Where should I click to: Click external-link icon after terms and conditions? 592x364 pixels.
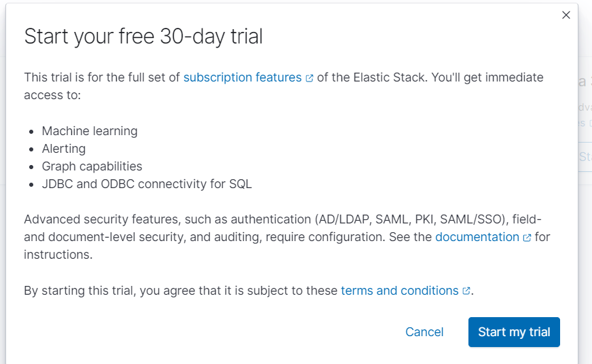[466, 291]
